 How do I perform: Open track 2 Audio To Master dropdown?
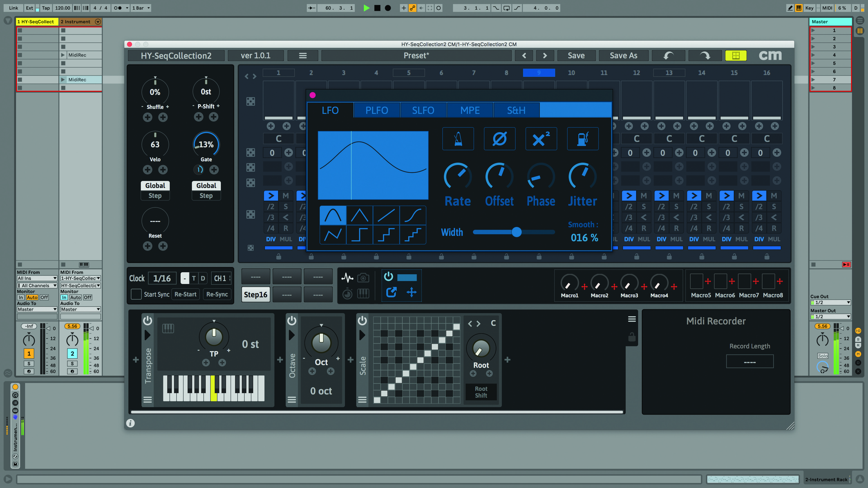[80, 309]
